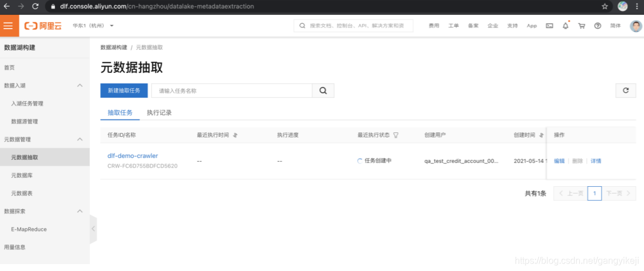Screen dimensions: 644x271
Task: Open the shopping cart icon
Action: (582, 26)
